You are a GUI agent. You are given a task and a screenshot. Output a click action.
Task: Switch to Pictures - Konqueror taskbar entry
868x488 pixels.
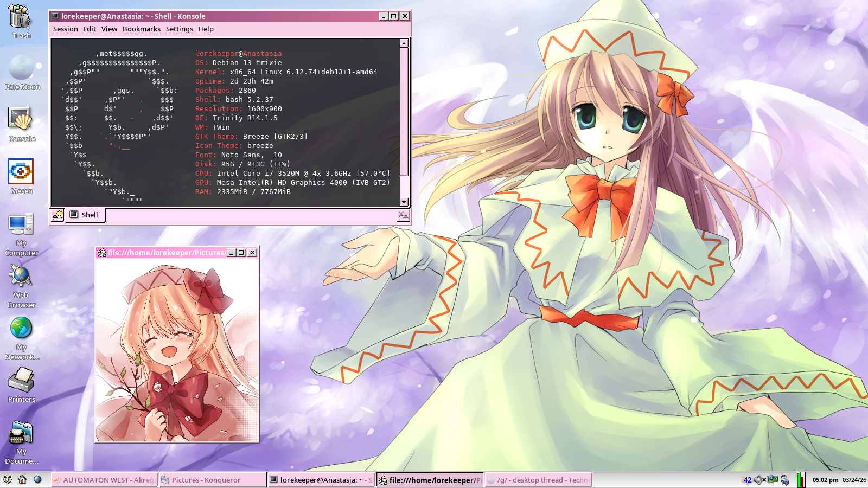click(213, 480)
